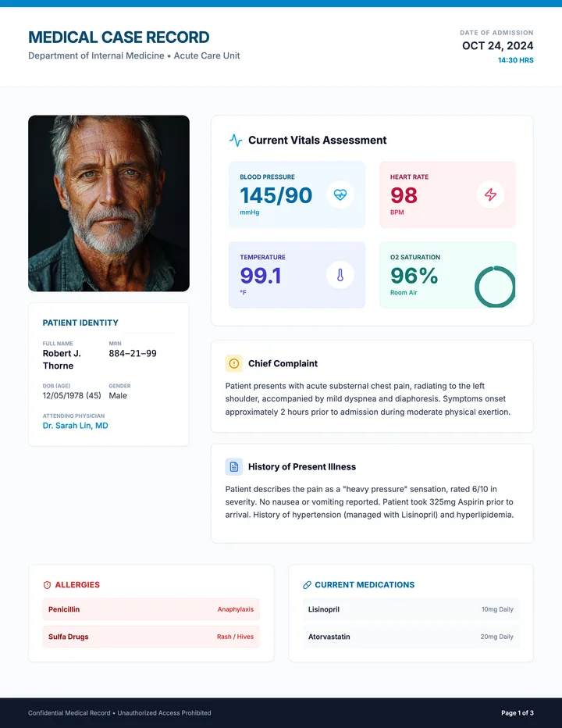Click the 14:30 HRS admission time
562x728 pixels.
pos(516,60)
